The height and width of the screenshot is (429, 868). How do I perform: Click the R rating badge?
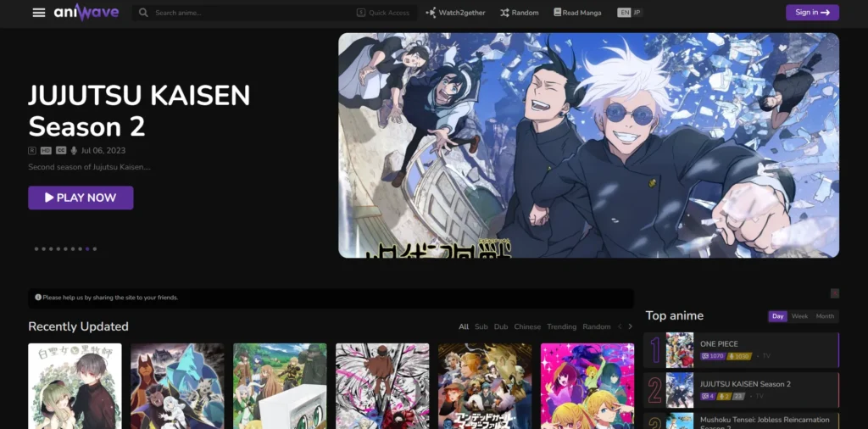click(x=32, y=151)
